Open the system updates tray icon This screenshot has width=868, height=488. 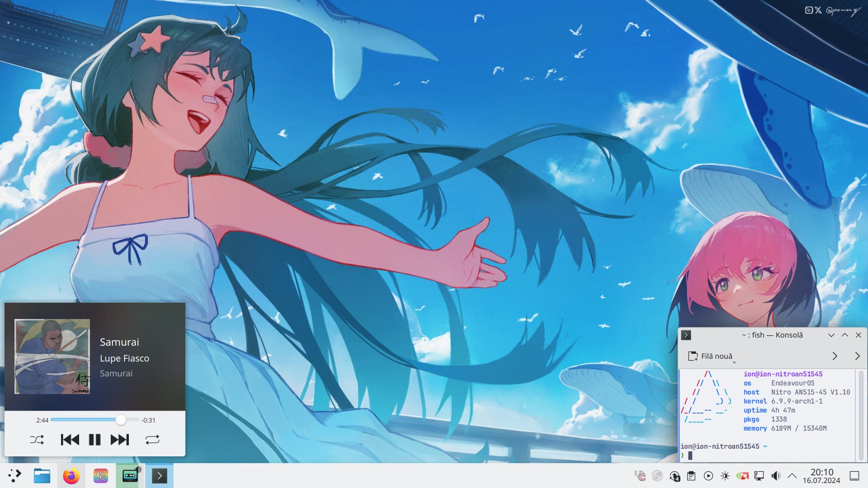tap(675, 476)
